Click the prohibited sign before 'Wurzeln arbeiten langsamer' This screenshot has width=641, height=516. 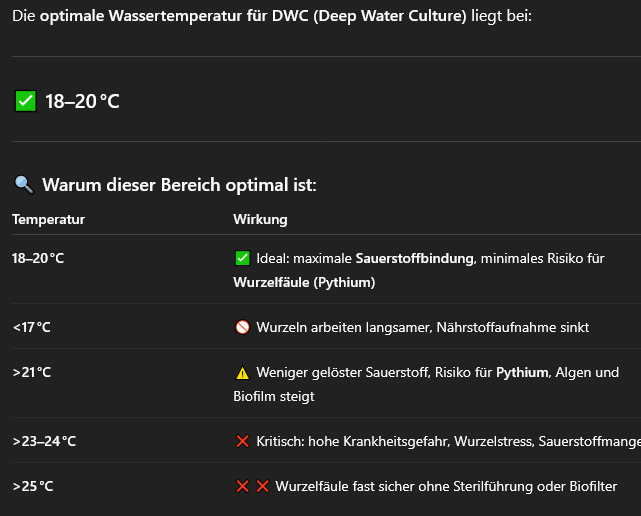[242, 327]
